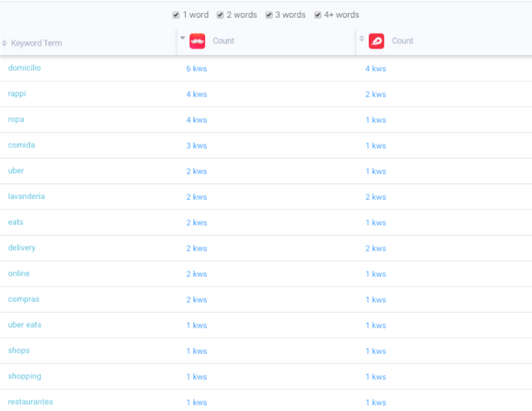Open the lavanderia keyword term

click(x=26, y=196)
